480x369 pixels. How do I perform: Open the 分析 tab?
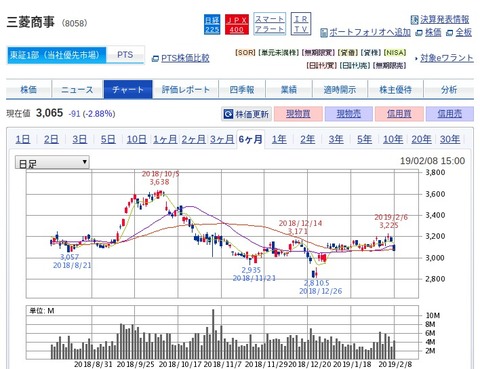(449, 89)
